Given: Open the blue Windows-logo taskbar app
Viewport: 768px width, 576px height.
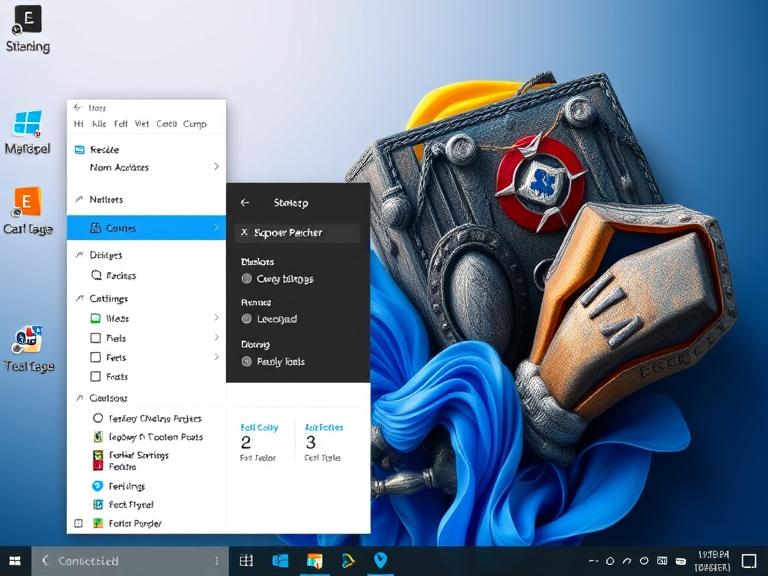Looking at the screenshot, I should [280, 560].
